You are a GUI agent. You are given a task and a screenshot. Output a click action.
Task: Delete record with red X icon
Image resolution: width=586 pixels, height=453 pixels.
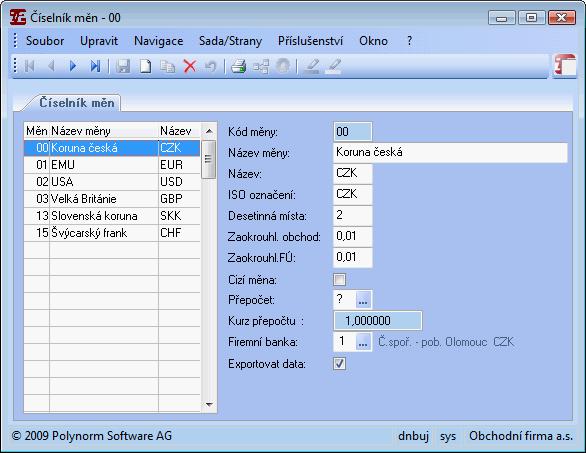click(190, 66)
